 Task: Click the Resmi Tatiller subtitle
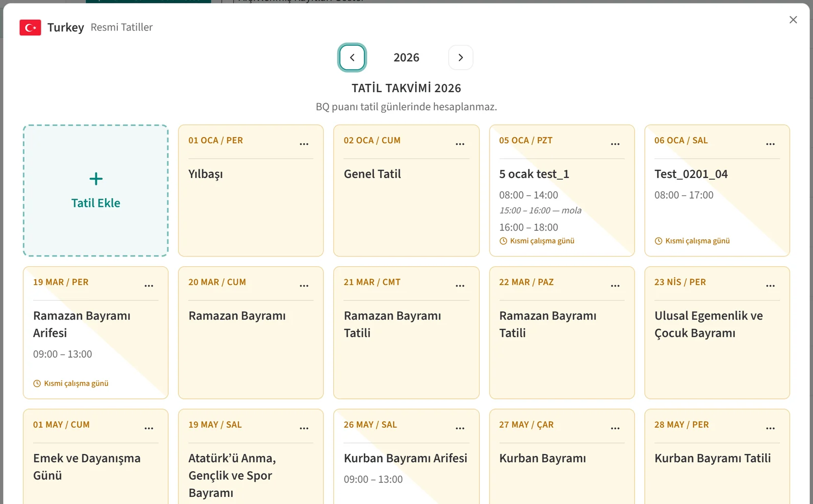121,27
